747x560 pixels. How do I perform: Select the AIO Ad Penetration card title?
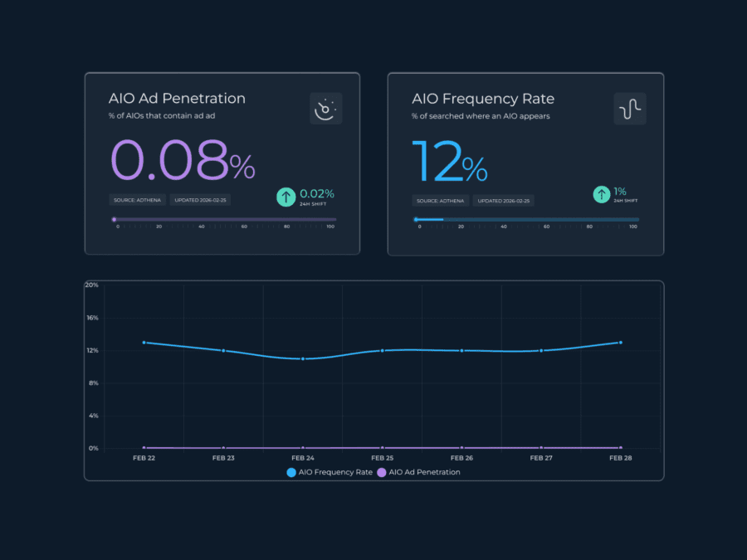point(177,98)
